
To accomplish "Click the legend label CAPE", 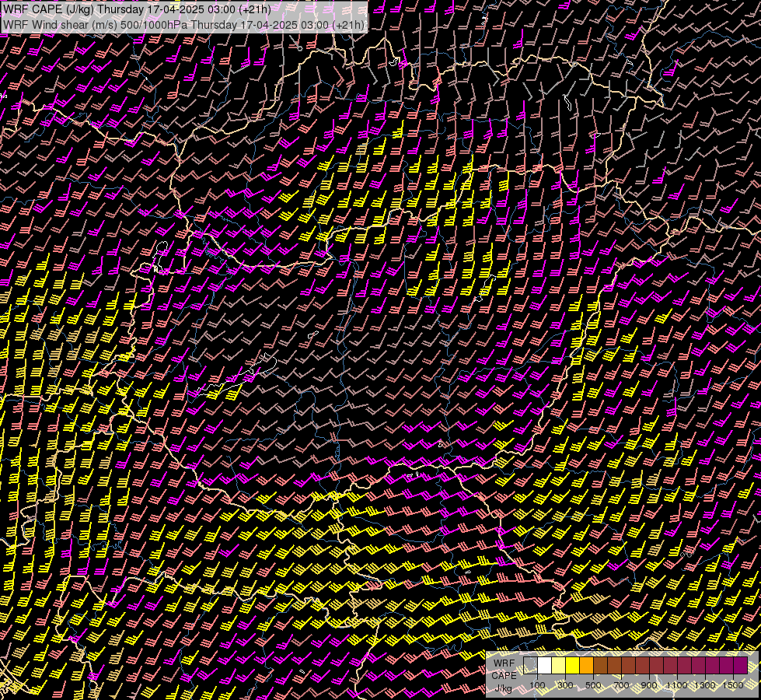I will 504,676.
